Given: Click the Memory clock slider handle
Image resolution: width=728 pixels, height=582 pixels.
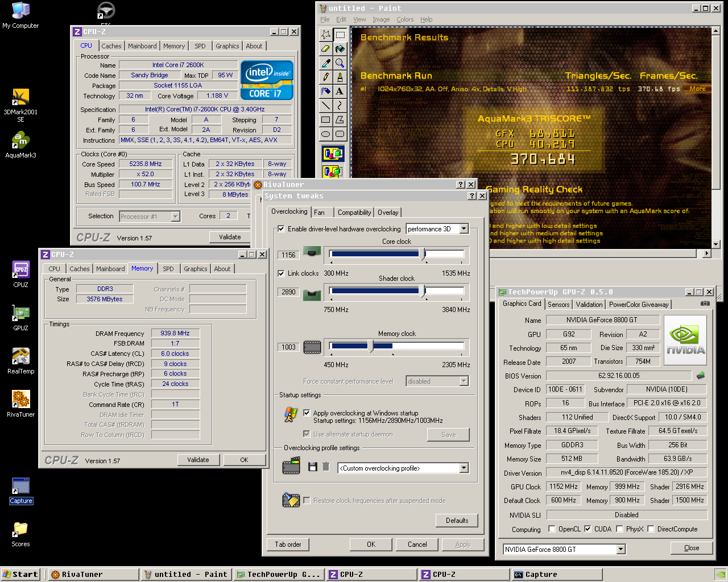Looking at the screenshot, I should pos(371,346).
